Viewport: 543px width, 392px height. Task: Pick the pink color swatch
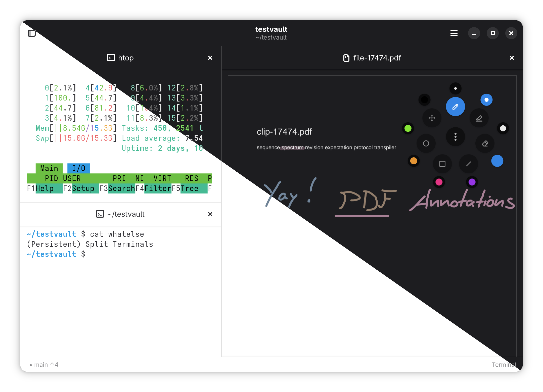coord(439,182)
